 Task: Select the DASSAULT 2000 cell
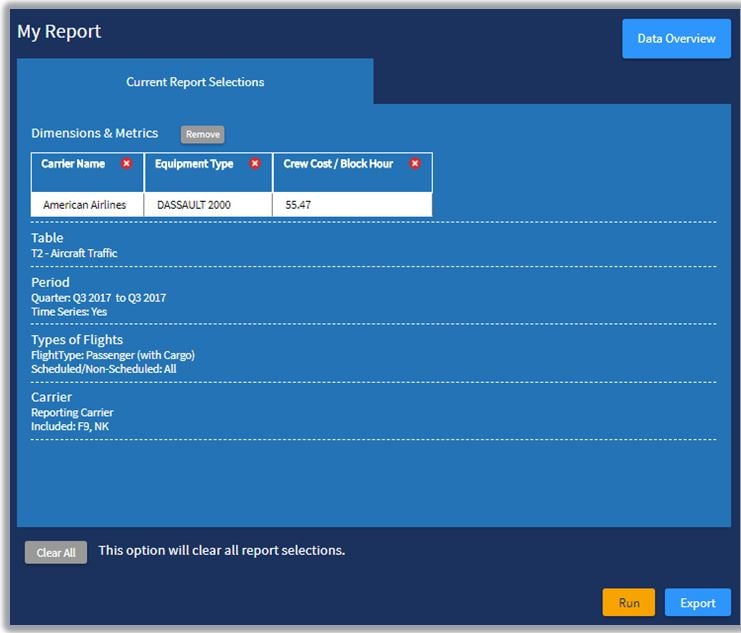(x=195, y=205)
